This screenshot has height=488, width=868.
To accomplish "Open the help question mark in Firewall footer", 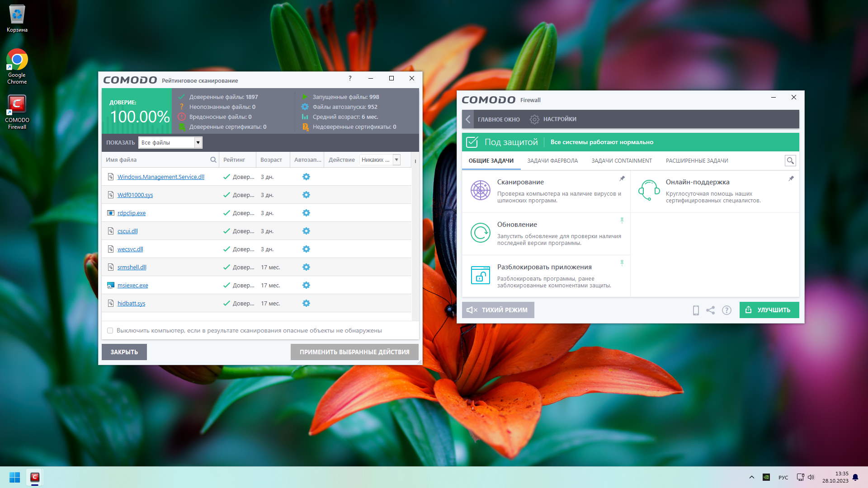I will (x=726, y=310).
